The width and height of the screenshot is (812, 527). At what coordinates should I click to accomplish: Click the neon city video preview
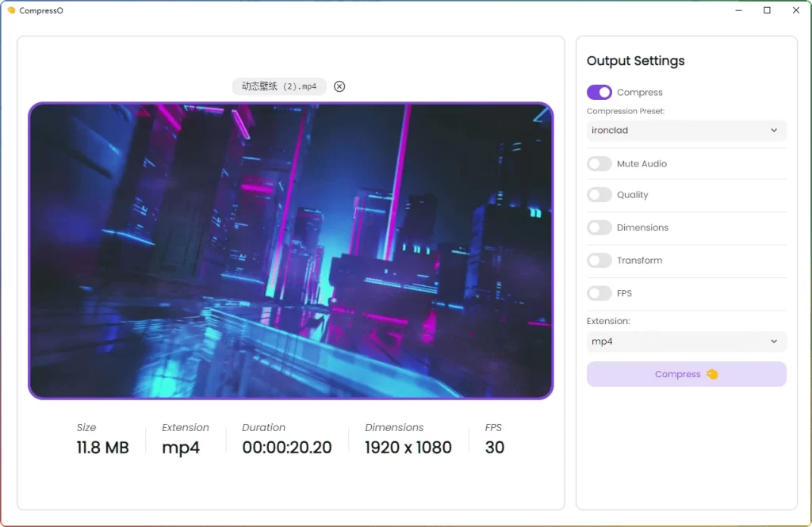290,250
